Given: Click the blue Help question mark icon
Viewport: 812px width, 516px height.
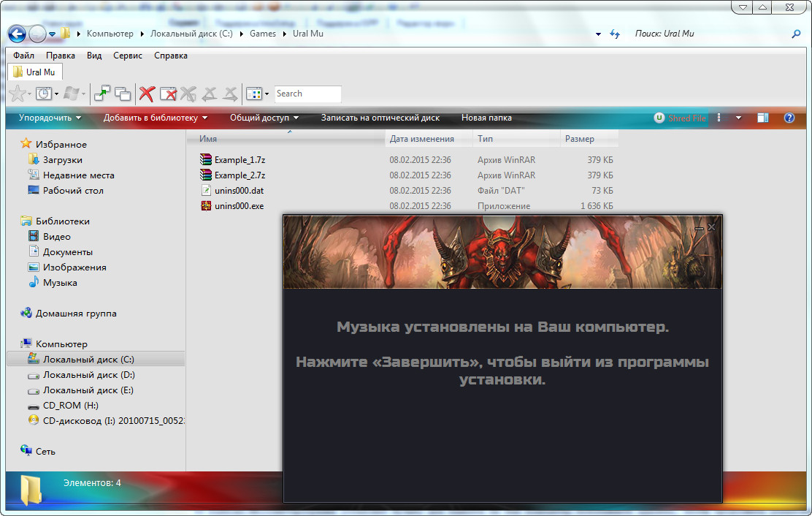Looking at the screenshot, I should click(x=789, y=118).
